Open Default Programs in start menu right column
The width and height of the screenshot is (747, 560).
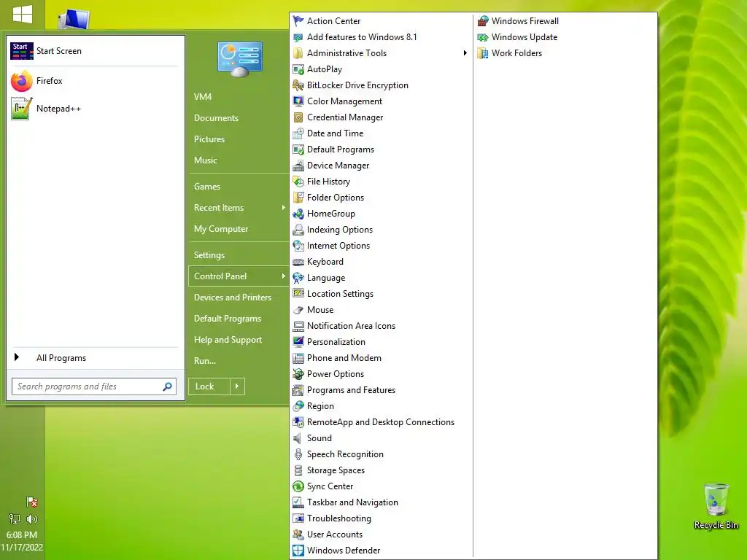point(228,319)
